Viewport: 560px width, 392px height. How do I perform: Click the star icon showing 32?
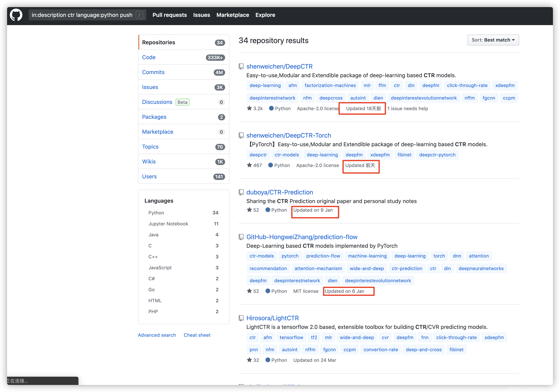pos(249,360)
